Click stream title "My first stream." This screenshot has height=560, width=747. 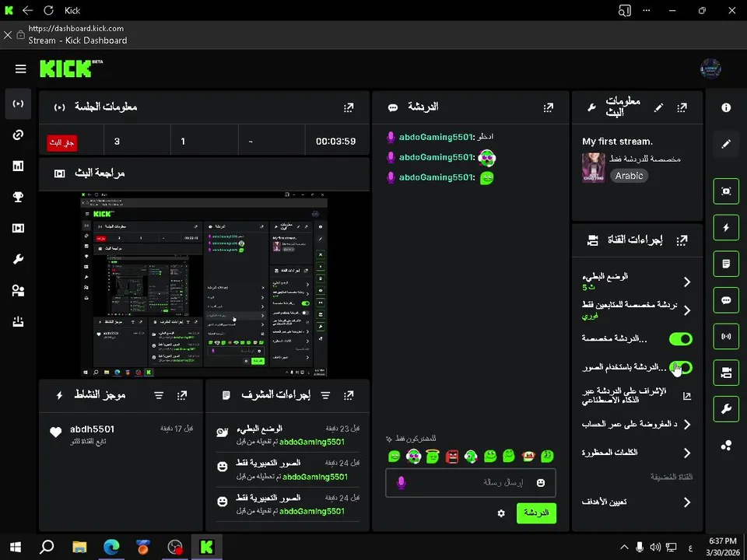(617, 142)
